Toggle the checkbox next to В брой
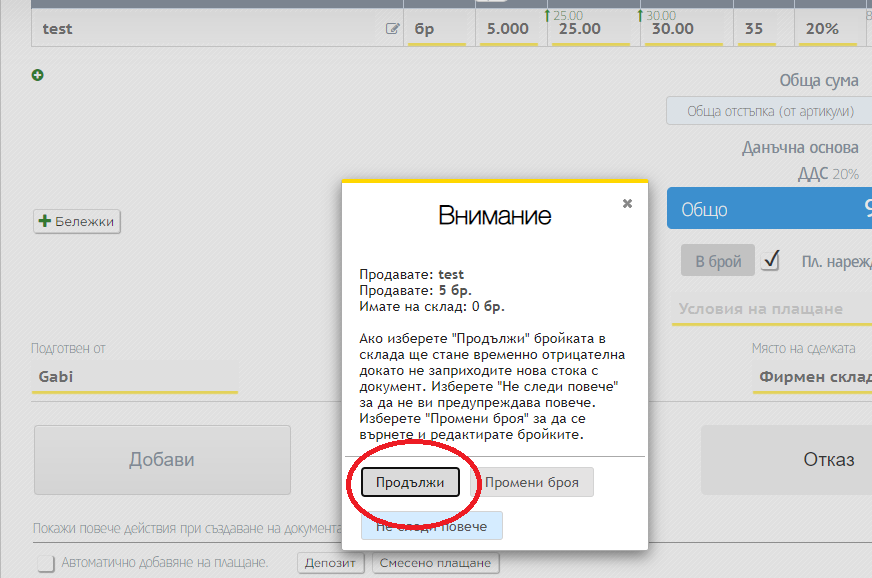Viewport: 872px width, 578px height. [x=770, y=261]
